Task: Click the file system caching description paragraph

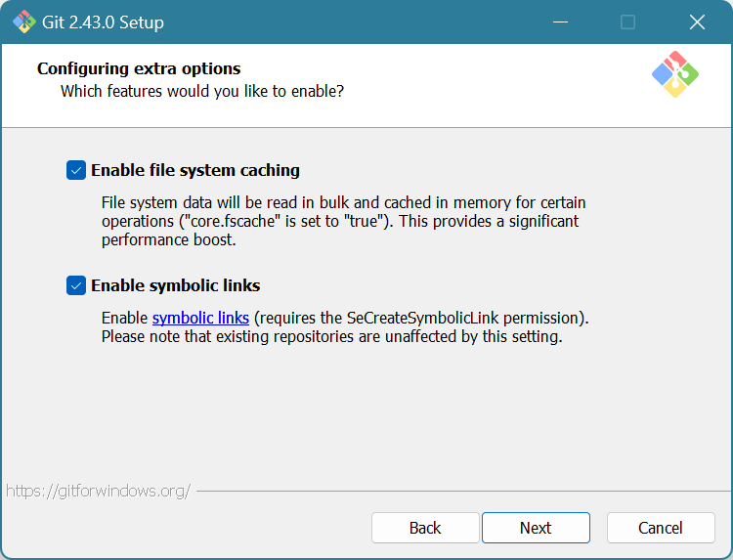Action: click(x=342, y=221)
